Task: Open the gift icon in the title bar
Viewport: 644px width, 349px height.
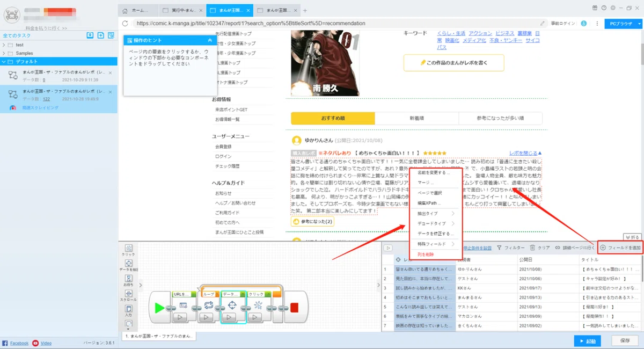Action: point(595,8)
